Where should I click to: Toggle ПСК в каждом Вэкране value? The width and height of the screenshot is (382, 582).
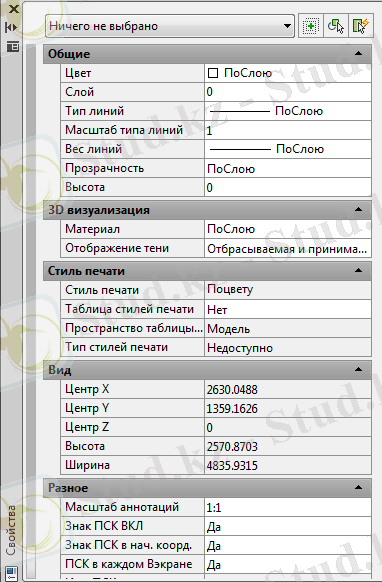click(288, 564)
